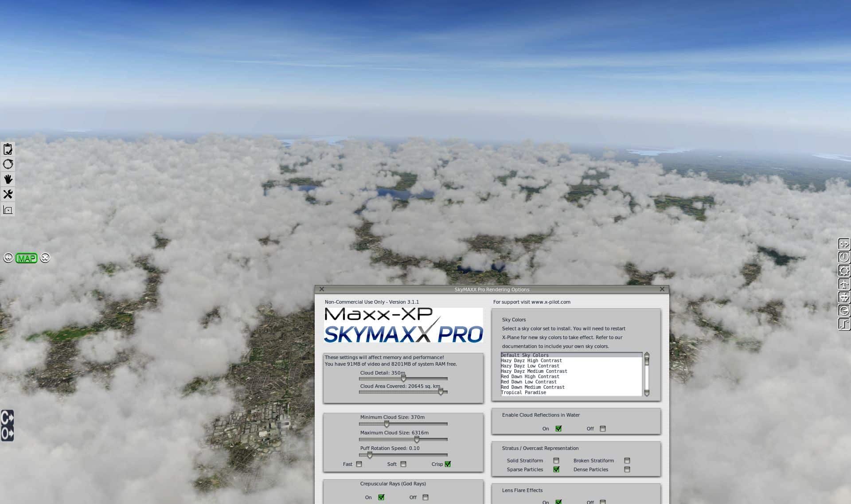Select Tropical Paradise sky color set
This screenshot has width=851, height=504.
click(x=523, y=393)
